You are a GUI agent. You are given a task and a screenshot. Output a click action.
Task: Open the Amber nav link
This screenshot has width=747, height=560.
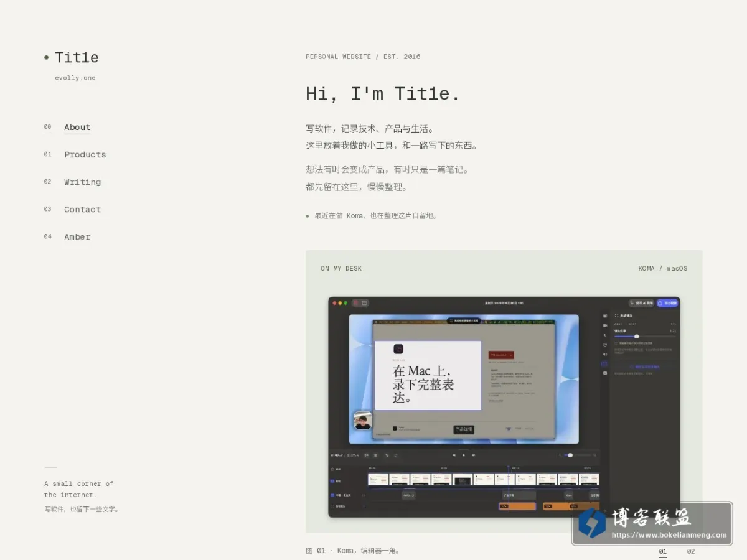(77, 237)
